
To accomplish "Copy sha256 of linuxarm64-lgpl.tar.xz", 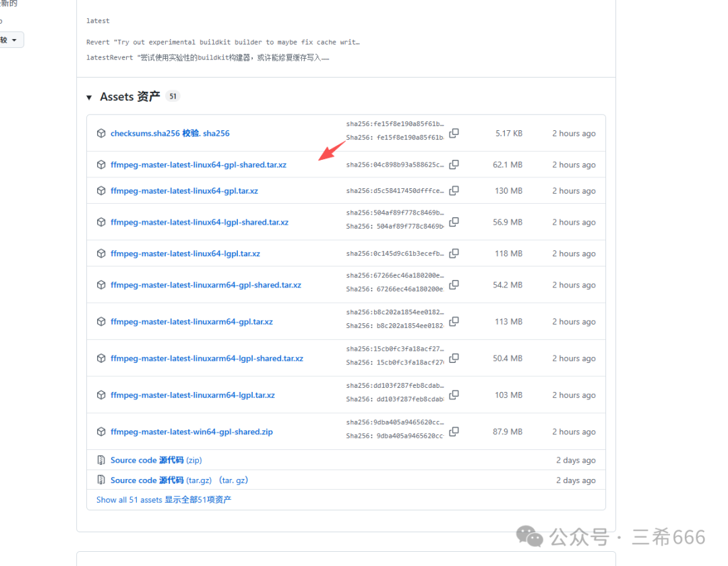I will [x=454, y=395].
